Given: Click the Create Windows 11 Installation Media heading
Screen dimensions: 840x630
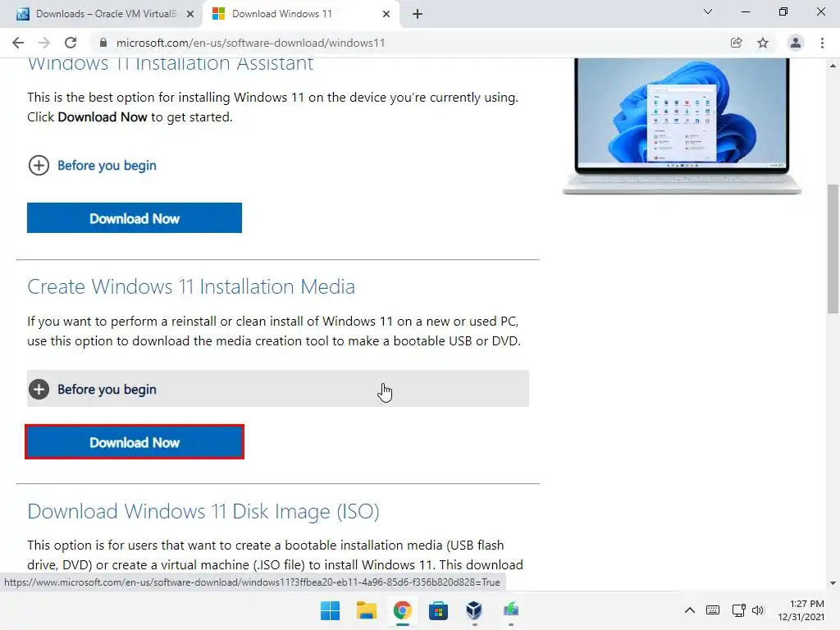Looking at the screenshot, I should pyautogui.click(x=191, y=286).
